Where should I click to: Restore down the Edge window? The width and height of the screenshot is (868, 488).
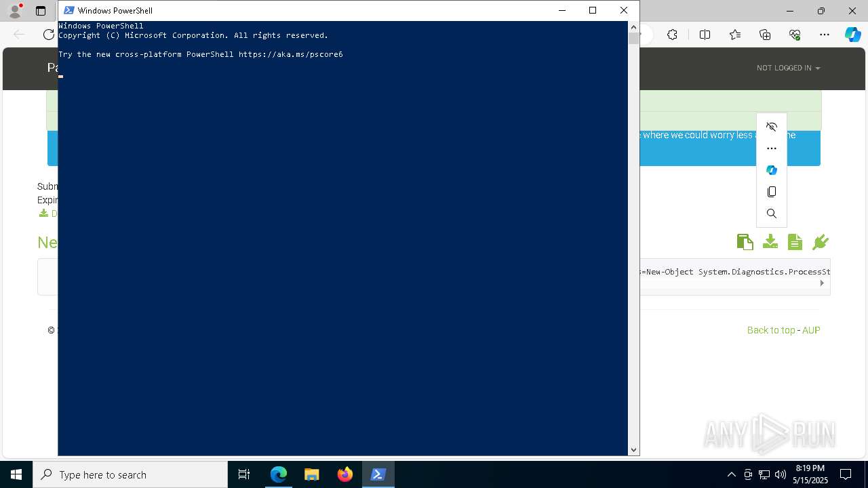pos(821,11)
